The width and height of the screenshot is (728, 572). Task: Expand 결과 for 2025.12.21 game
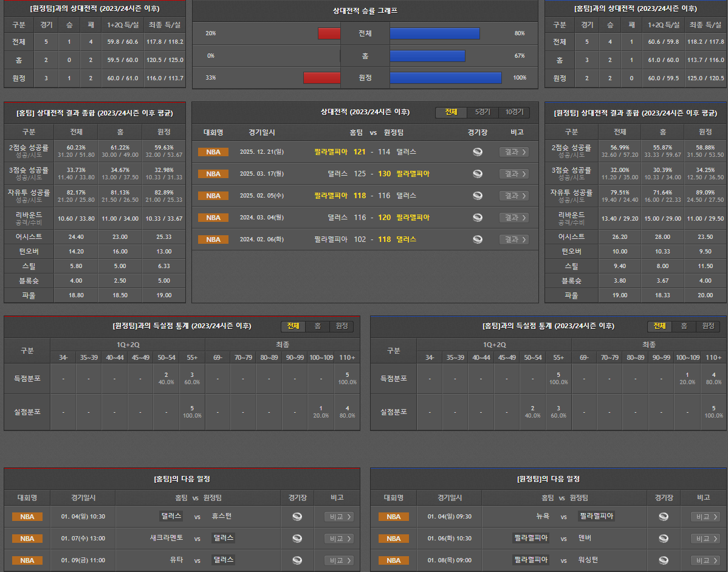pos(513,152)
